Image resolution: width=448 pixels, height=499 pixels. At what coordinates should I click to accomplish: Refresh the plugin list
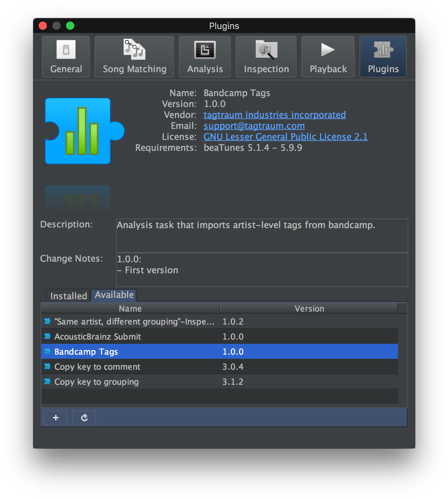[84, 418]
